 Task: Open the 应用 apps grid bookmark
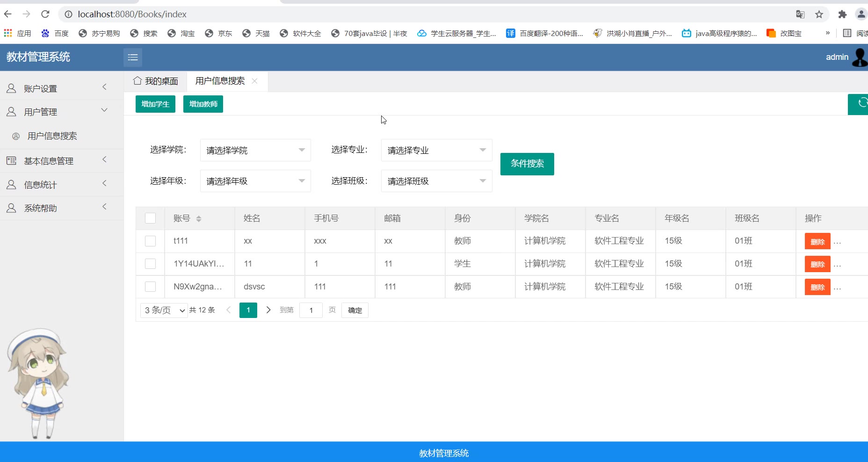[x=17, y=33]
